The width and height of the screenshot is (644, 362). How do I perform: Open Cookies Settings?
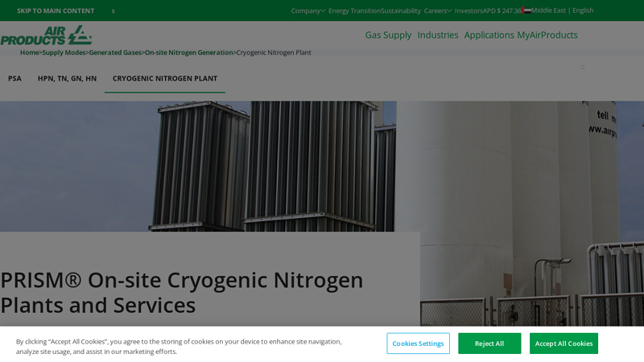pyautogui.click(x=418, y=343)
